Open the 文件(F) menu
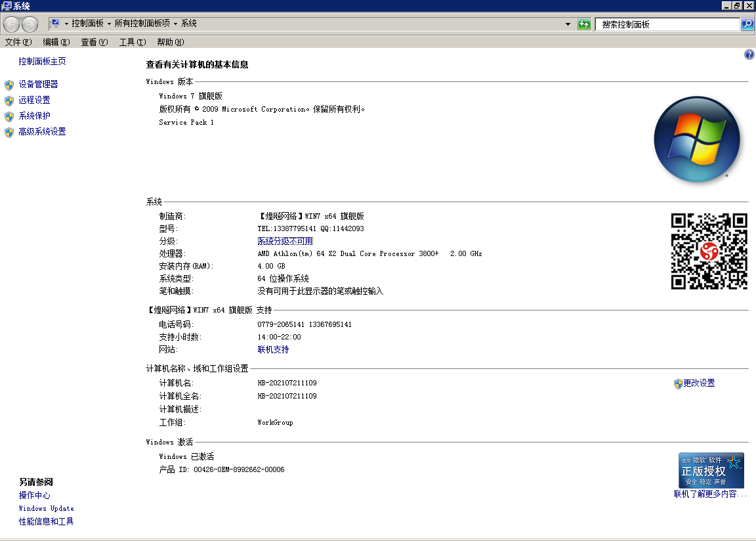The image size is (756, 541). tap(18, 42)
